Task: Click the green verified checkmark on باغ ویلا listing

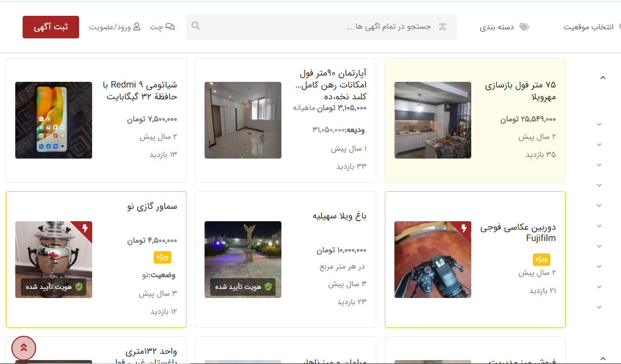Action: (269, 287)
